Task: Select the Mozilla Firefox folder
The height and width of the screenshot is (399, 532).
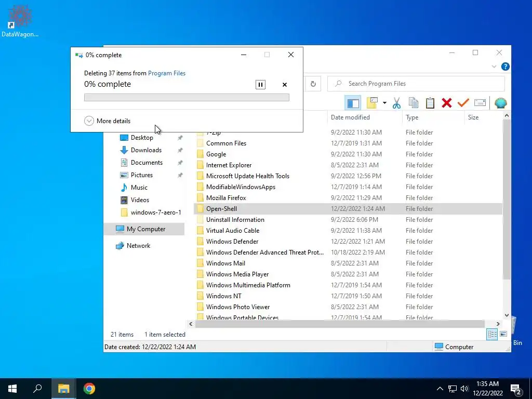Action: pos(226,198)
